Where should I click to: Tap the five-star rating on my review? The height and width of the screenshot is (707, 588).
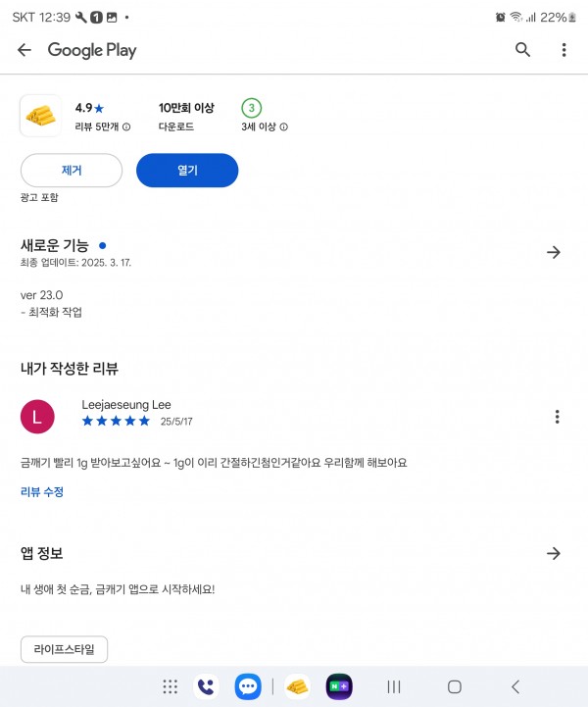pyautogui.click(x=116, y=421)
